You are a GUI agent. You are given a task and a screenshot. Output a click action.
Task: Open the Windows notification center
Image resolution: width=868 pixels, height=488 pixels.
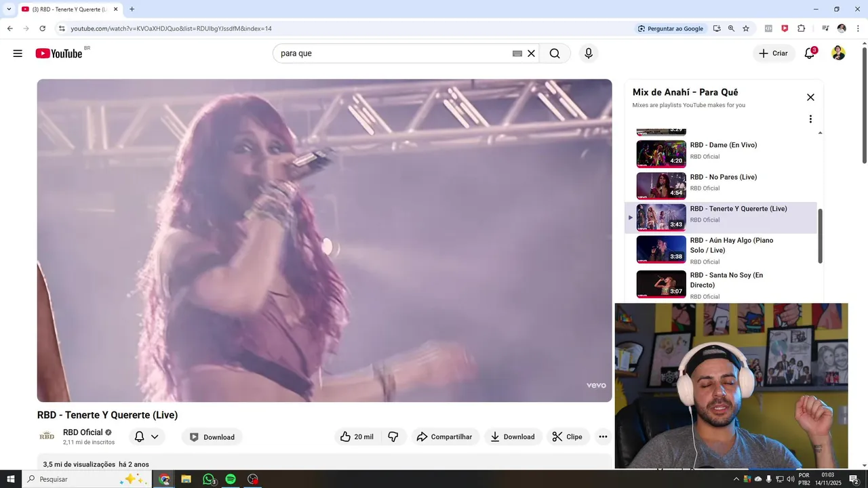[854, 479]
